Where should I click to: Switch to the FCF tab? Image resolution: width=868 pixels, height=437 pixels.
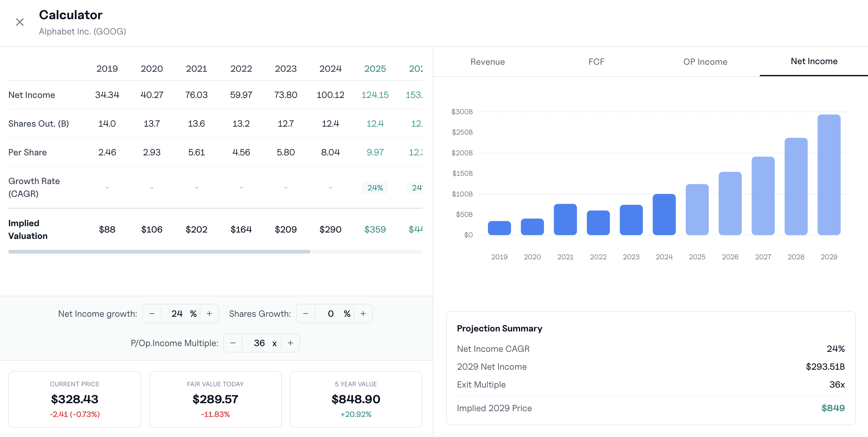coord(596,62)
